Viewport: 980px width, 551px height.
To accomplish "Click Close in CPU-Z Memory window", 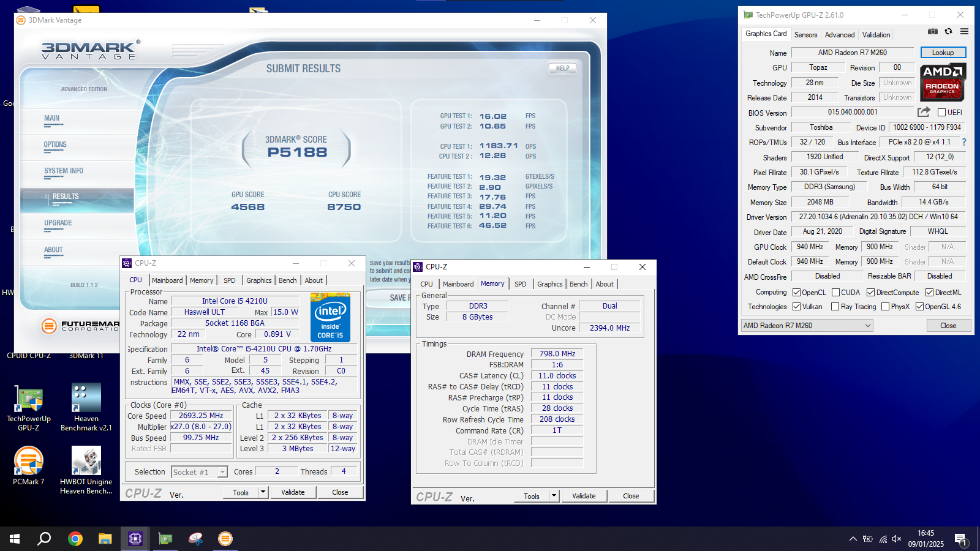I will tap(631, 496).
